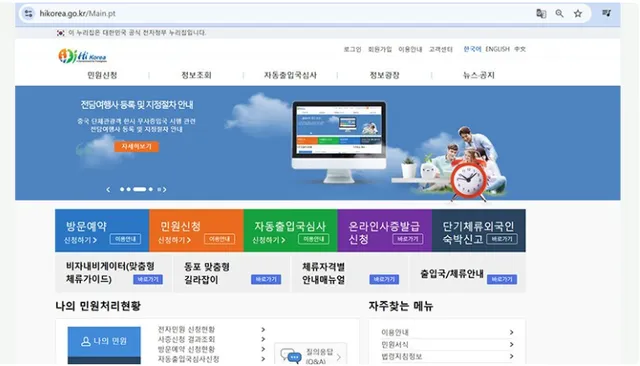Open 민원서식 in 자주찾는 메뉴
This screenshot has height=366, width=640.
[x=395, y=345]
